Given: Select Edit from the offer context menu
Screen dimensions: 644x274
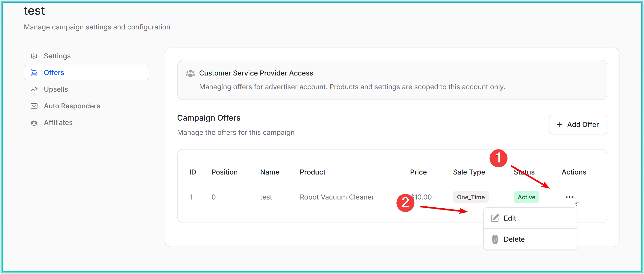Looking at the screenshot, I should (x=510, y=218).
